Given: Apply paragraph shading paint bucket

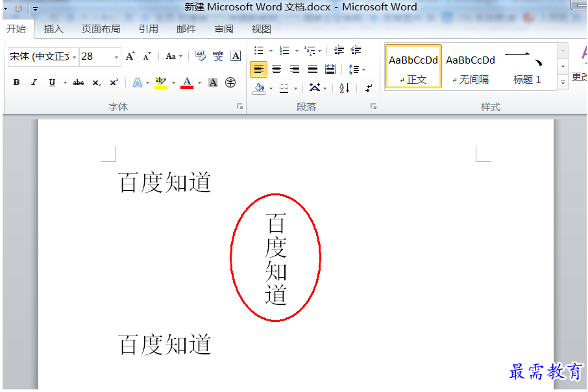Looking at the screenshot, I should coord(259,88).
